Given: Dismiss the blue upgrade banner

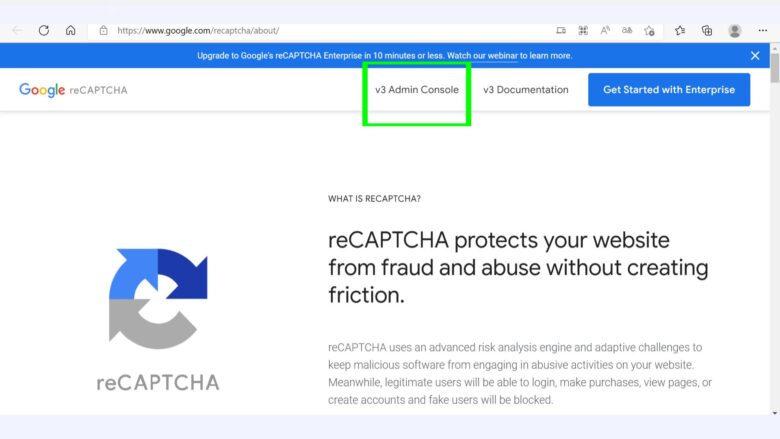Looking at the screenshot, I should coord(755,56).
